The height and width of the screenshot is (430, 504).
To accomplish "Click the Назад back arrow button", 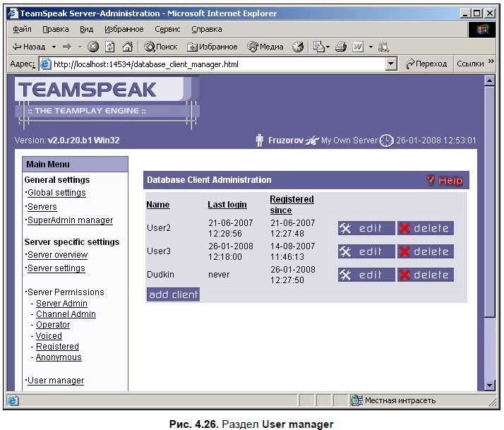I will click(28, 47).
